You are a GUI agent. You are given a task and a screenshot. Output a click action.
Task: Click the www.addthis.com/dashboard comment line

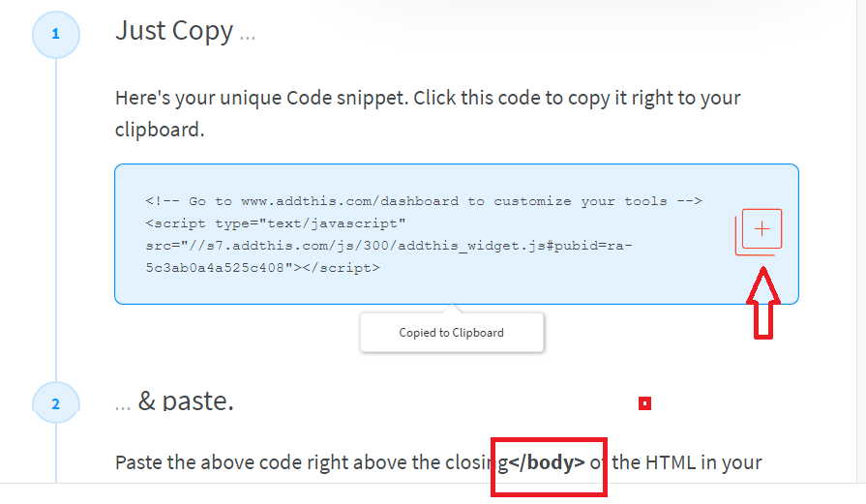[424, 201]
